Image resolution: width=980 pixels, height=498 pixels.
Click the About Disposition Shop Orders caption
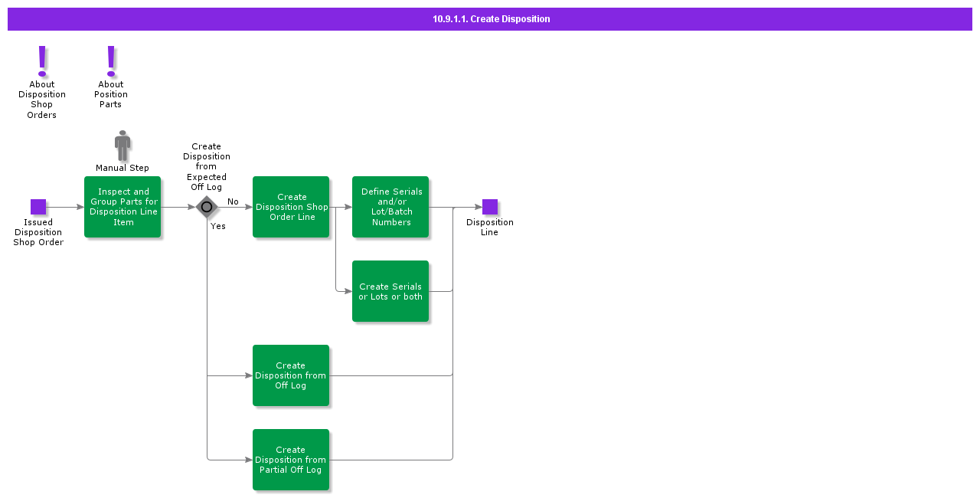[x=42, y=100]
